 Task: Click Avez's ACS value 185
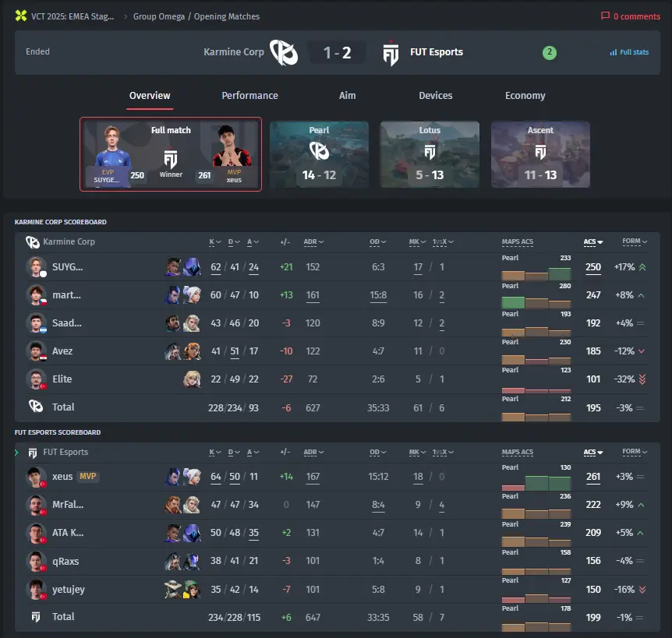click(x=593, y=351)
